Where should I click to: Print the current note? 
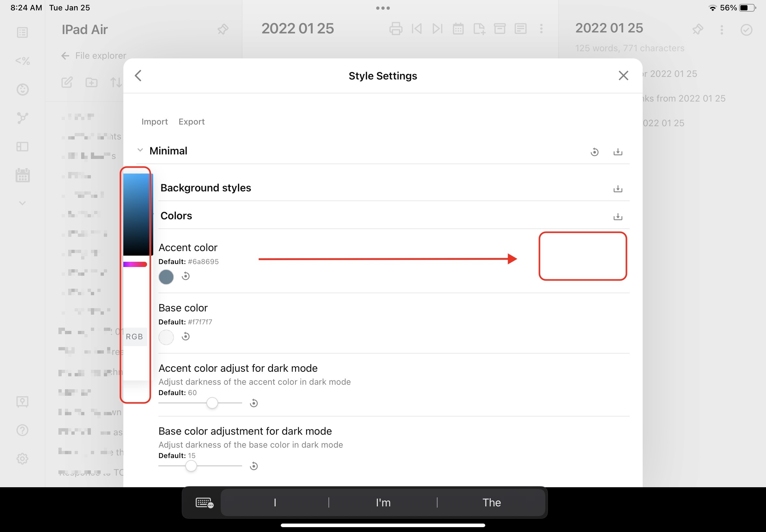(396, 29)
